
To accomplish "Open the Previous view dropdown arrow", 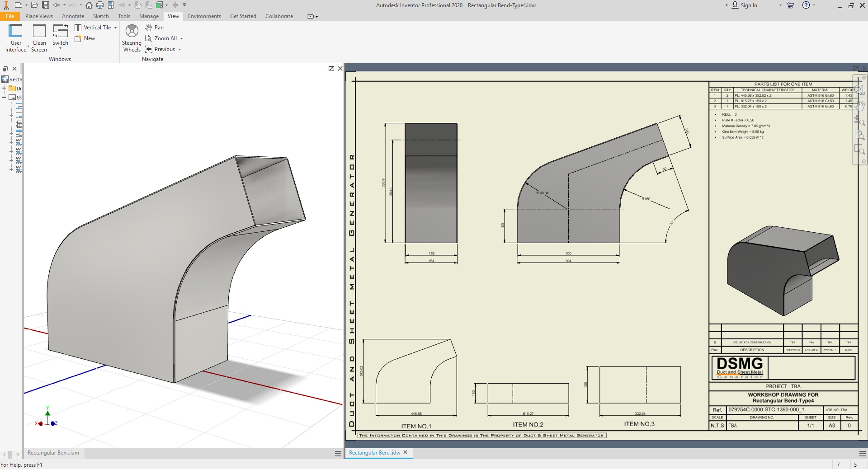I will coord(180,50).
